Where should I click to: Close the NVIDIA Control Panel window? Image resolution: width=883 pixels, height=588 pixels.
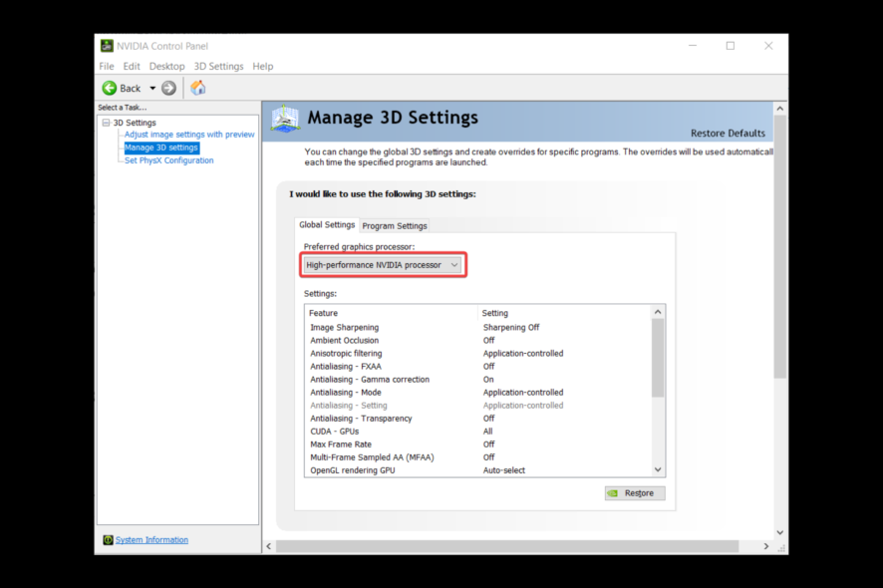click(x=768, y=46)
